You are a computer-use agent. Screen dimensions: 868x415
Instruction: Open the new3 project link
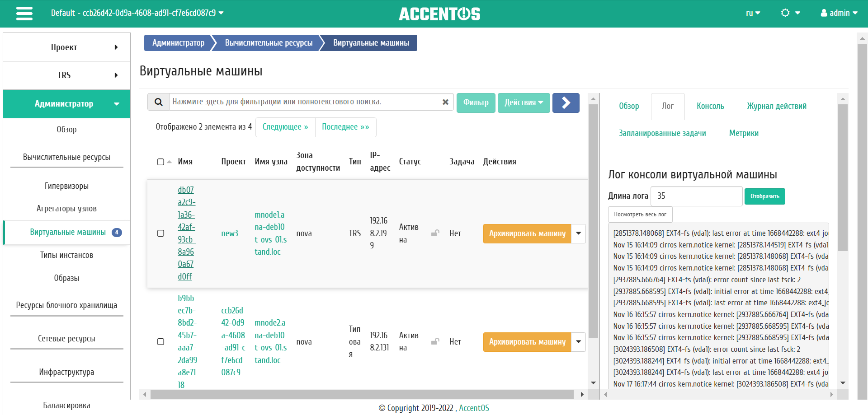pos(230,233)
